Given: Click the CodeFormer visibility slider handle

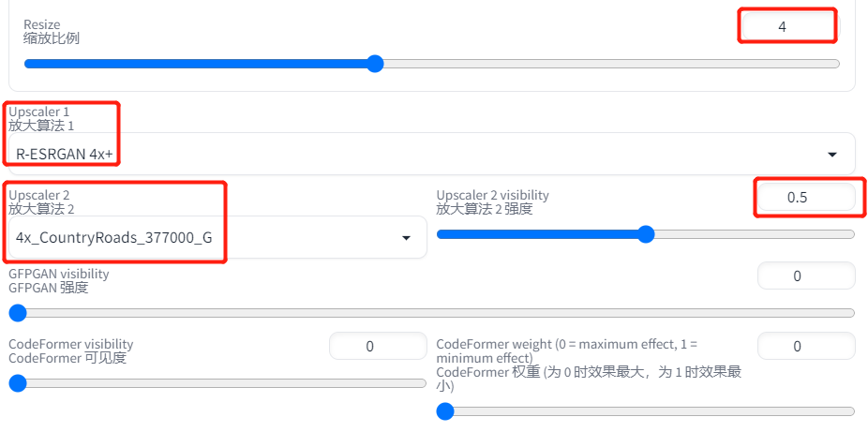Looking at the screenshot, I should (18, 382).
